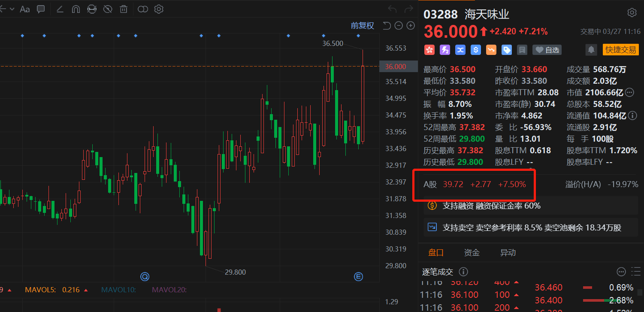Switch to the 异动 tab
644x312 pixels.
[508, 252]
